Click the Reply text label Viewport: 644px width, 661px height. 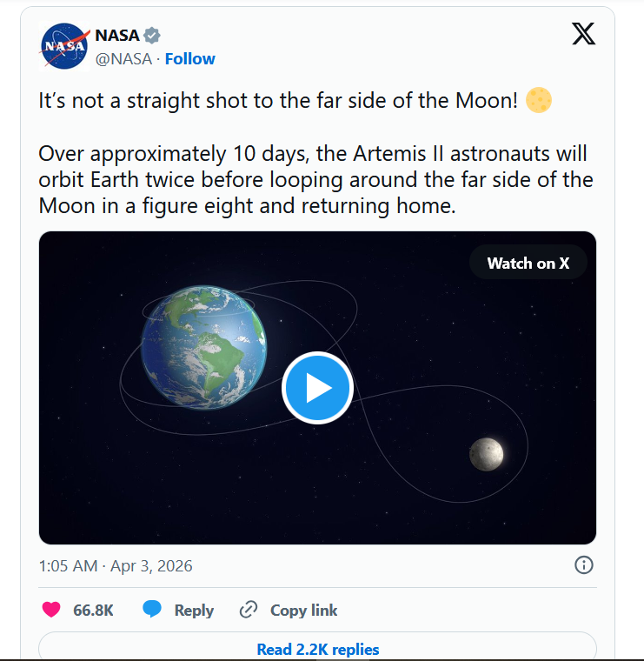[194, 611]
